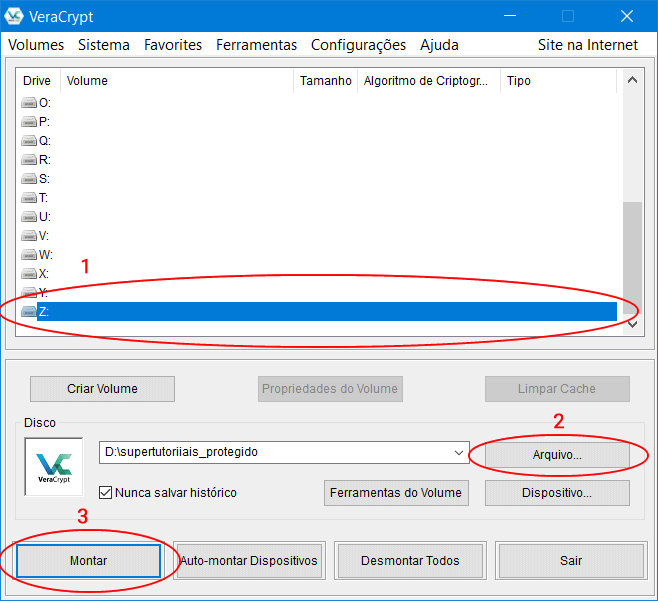
Task: Open the Ferramentas menu
Action: coord(256,45)
